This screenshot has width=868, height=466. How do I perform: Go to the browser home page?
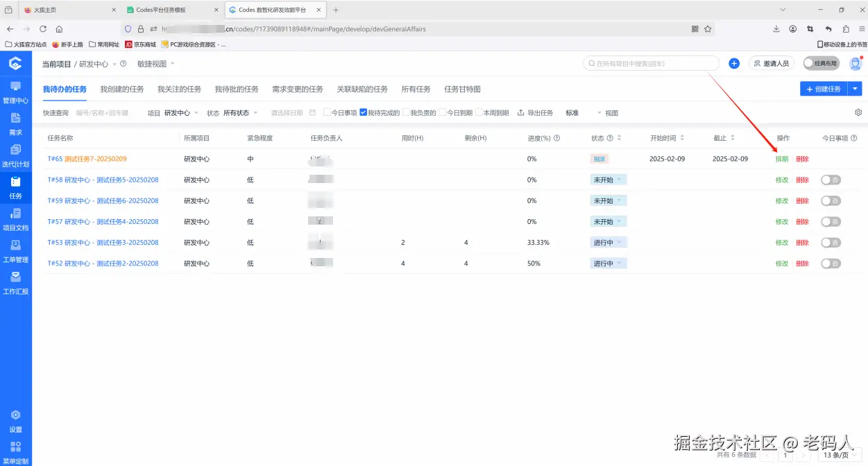(x=60, y=29)
